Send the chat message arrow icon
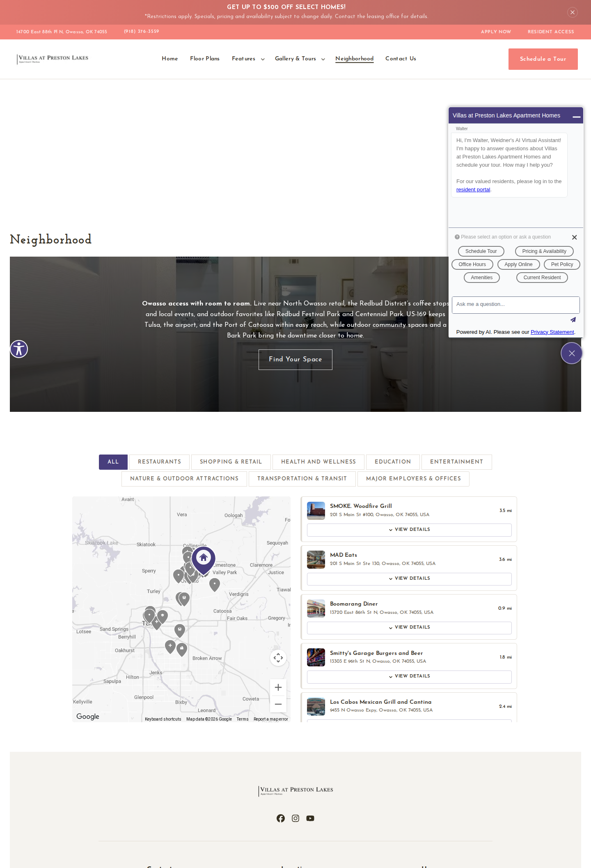This screenshot has width=591, height=868. tap(573, 320)
